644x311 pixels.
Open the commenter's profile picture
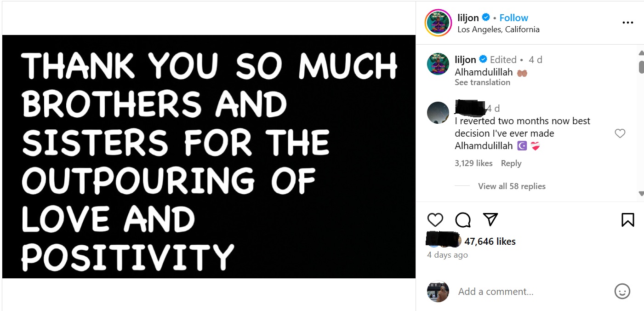point(438,113)
